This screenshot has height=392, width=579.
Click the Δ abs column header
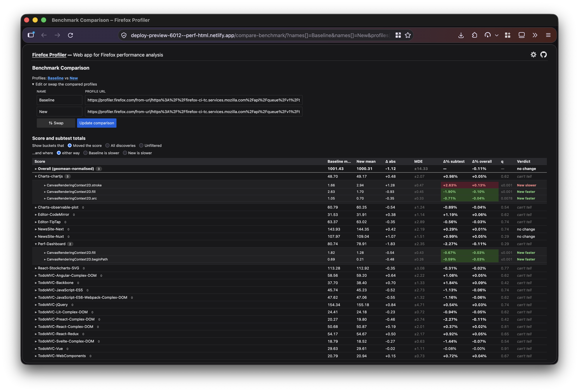pyautogui.click(x=390, y=161)
